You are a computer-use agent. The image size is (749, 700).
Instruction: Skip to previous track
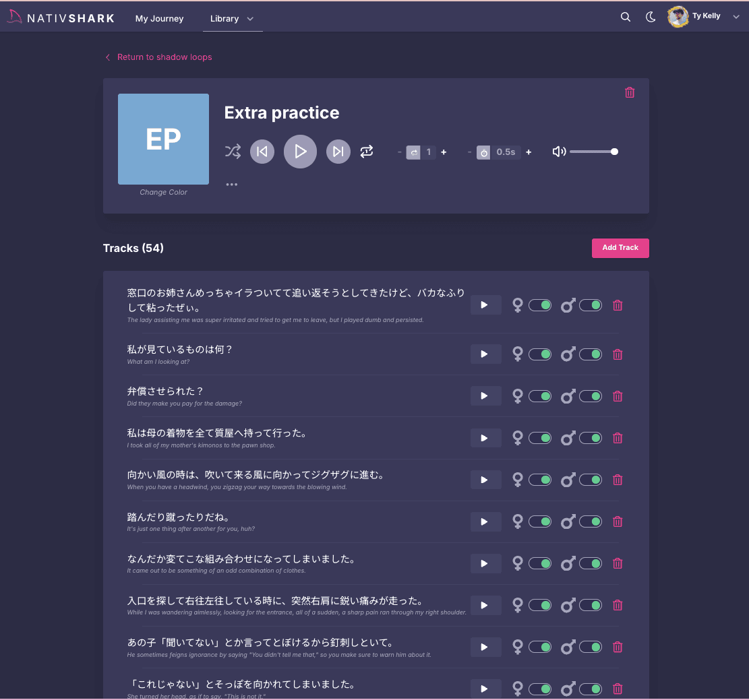coord(262,152)
